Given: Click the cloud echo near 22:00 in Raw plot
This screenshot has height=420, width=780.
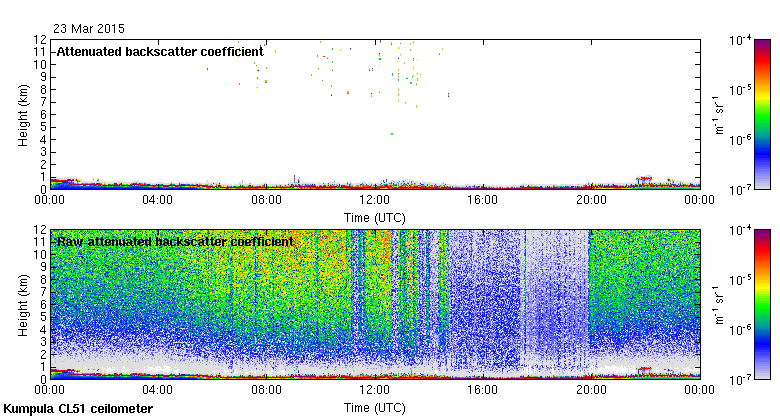Looking at the screenshot, I should pos(644,369).
